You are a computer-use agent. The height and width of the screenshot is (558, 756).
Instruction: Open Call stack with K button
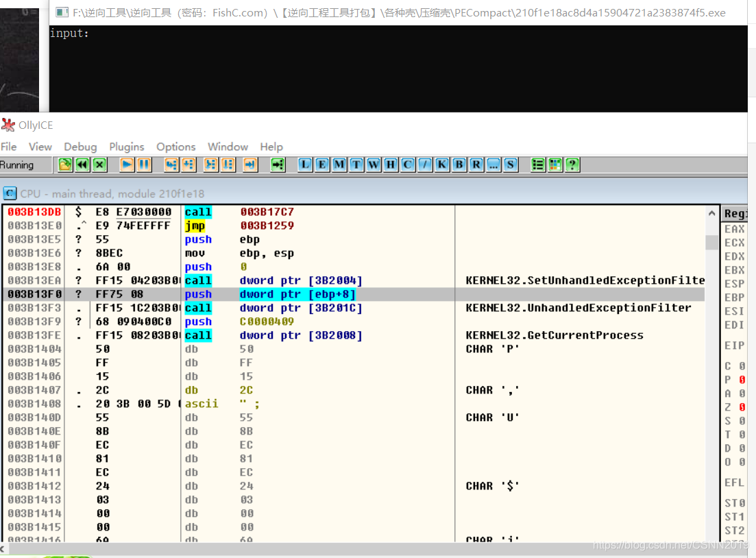click(442, 165)
